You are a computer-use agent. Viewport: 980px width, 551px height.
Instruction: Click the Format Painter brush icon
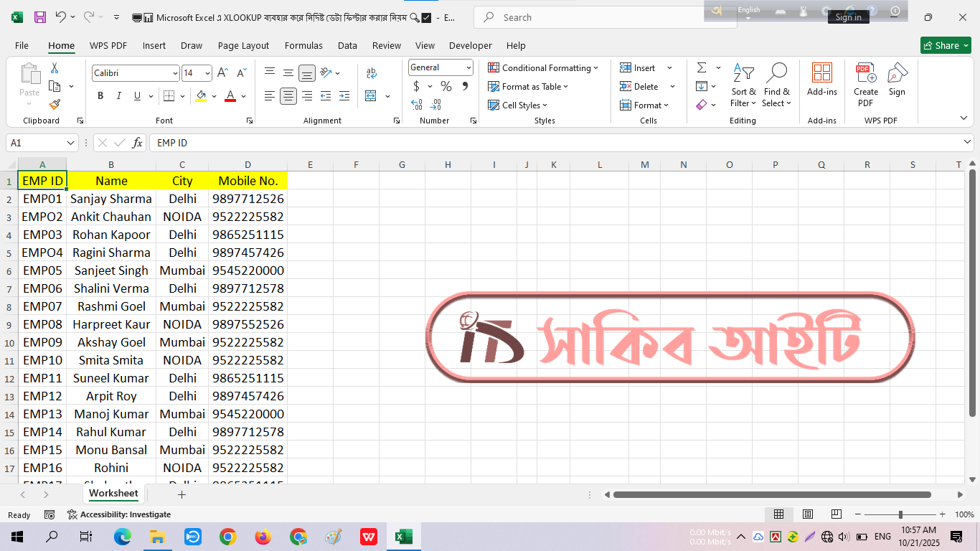click(x=55, y=105)
